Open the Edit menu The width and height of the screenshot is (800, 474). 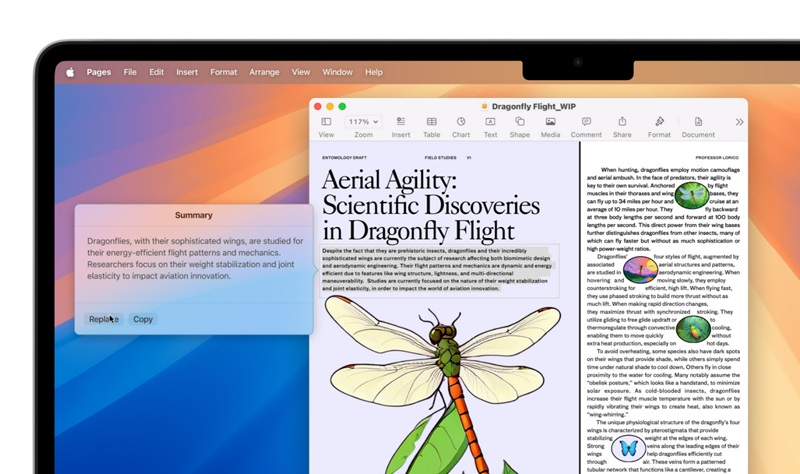pyautogui.click(x=156, y=72)
